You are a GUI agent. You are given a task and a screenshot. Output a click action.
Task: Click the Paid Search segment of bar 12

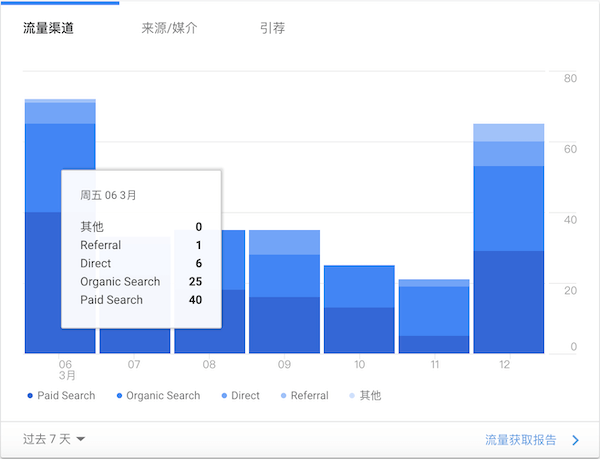pyautogui.click(x=509, y=302)
